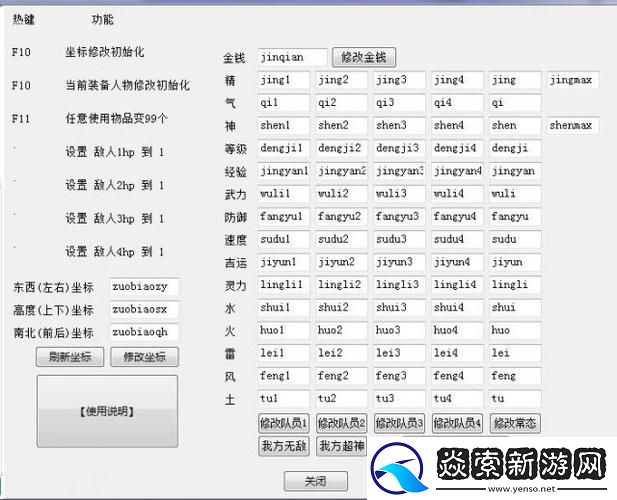Select the tu1 input field
Image resolution: width=617 pixels, height=500 pixels.
coord(283,399)
